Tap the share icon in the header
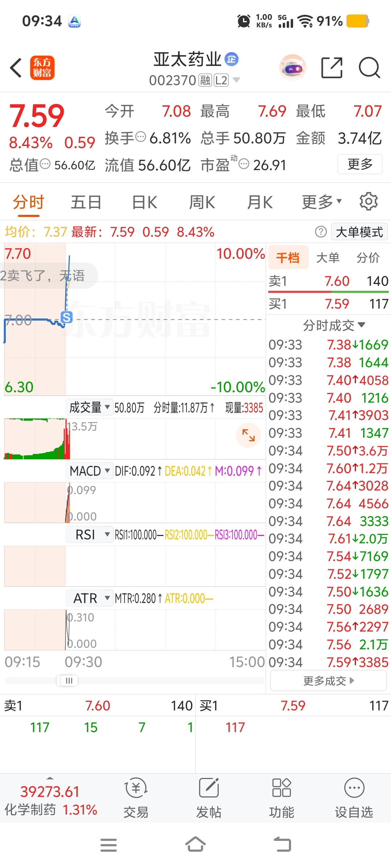Viewport: 391px width, 868px height. pos(332,68)
